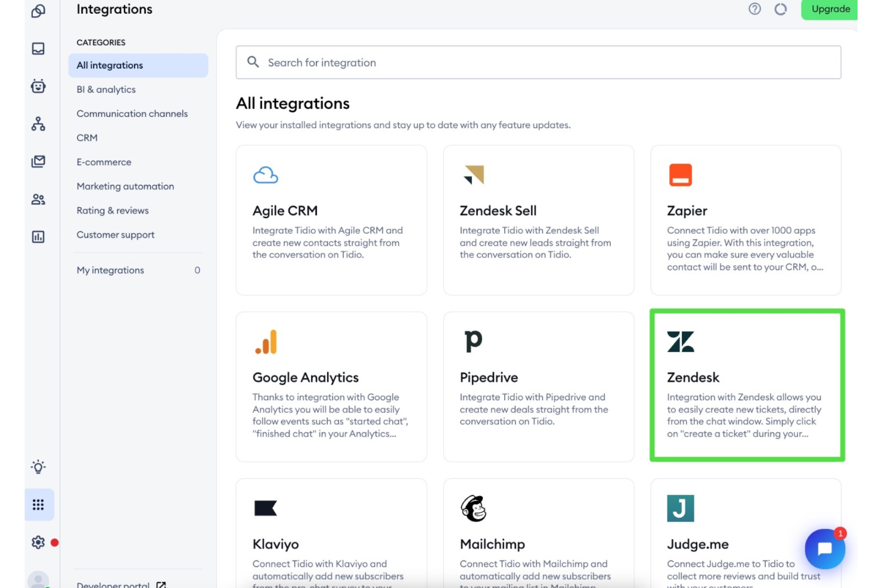Viewport: 882px width, 588px height.
Task: Click the Agile CRM cloud logo
Action: pyautogui.click(x=266, y=175)
